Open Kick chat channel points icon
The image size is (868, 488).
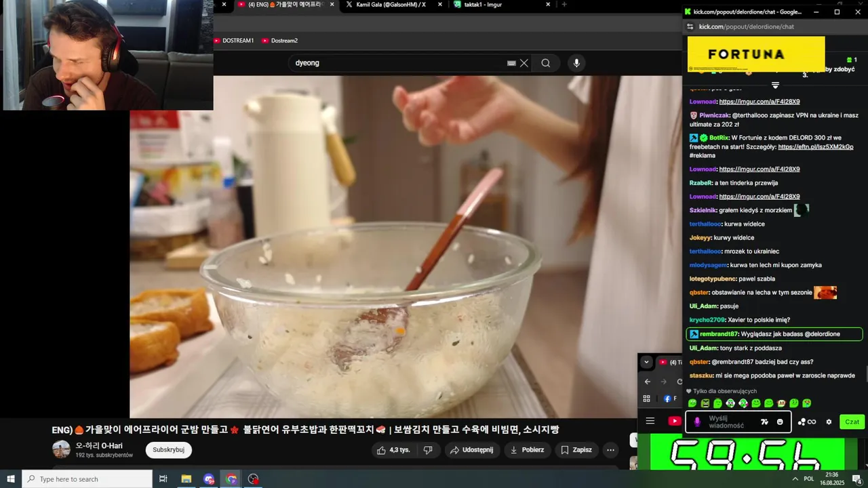coord(807,422)
